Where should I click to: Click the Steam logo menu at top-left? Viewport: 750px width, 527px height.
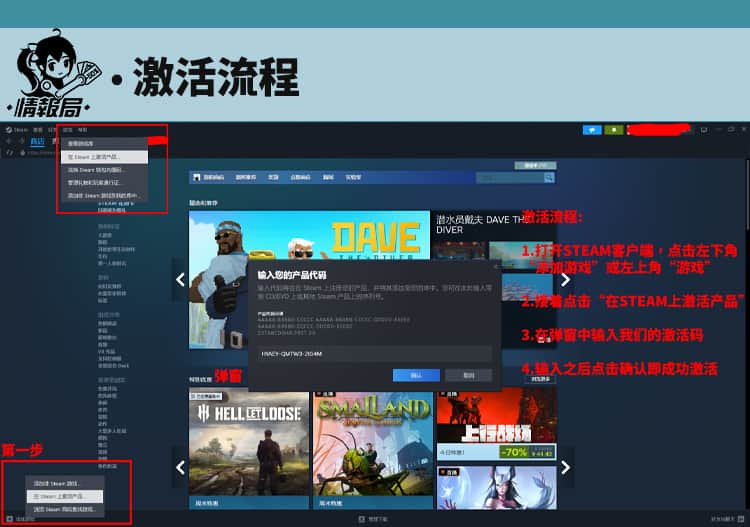click(x=17, y=130)
